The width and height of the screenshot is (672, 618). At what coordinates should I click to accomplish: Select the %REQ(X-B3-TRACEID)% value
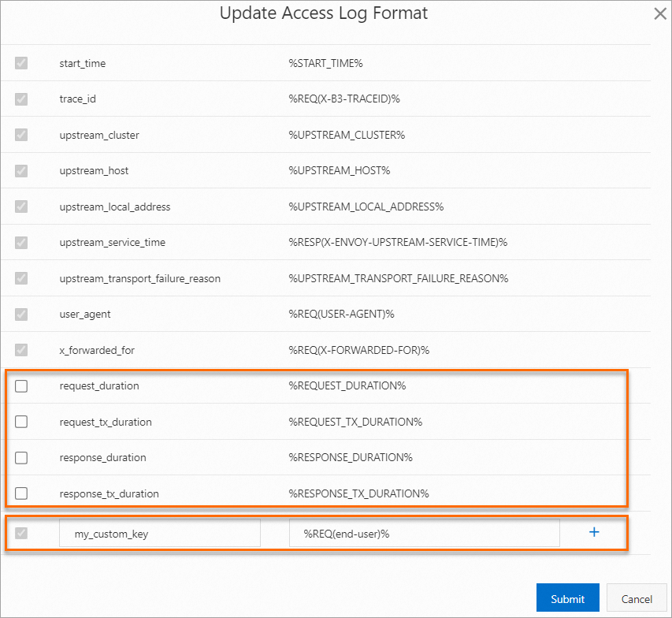click(x=344, y=99)
